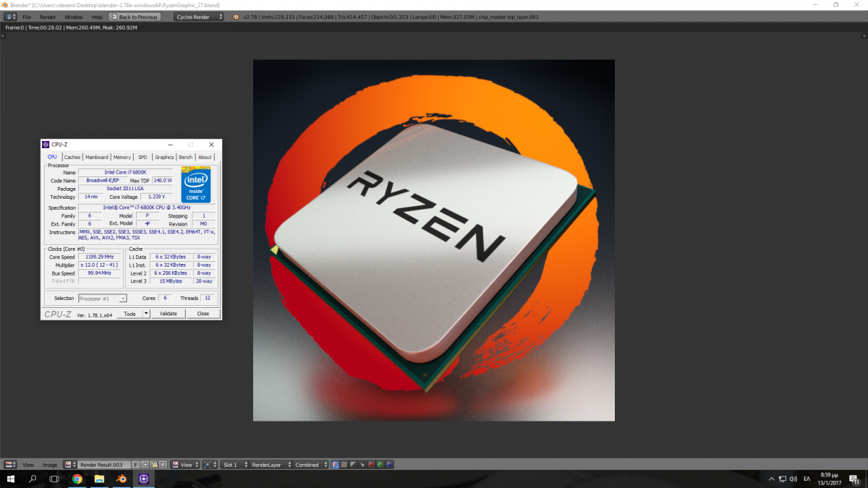The image size is (868, 488).
Task: Click the Tools button in CPU-Z
Action: (x=129, y=314)
